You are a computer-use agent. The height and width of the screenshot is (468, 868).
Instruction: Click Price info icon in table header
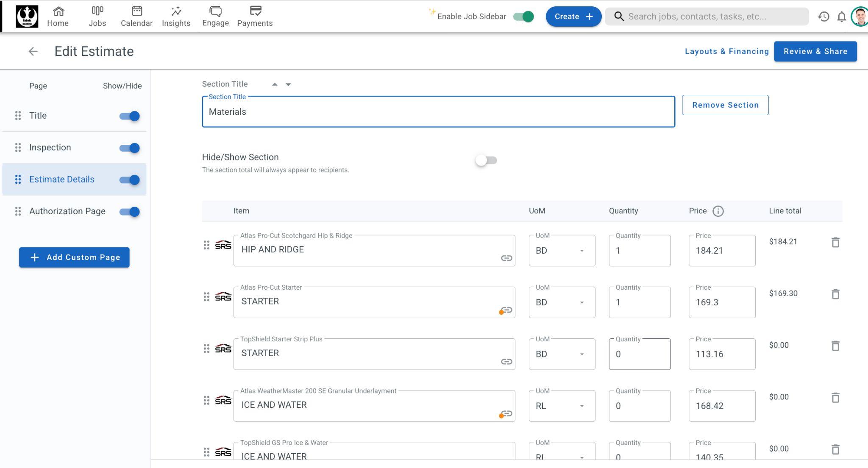coord(718,211)
